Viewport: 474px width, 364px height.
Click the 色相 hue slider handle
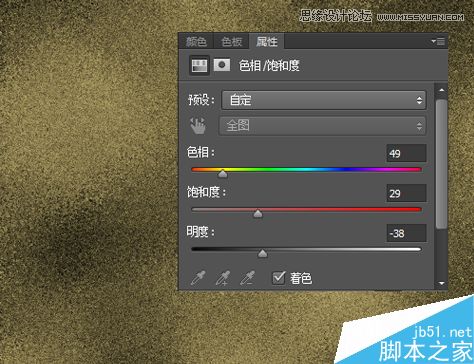[x=223, y=174]
